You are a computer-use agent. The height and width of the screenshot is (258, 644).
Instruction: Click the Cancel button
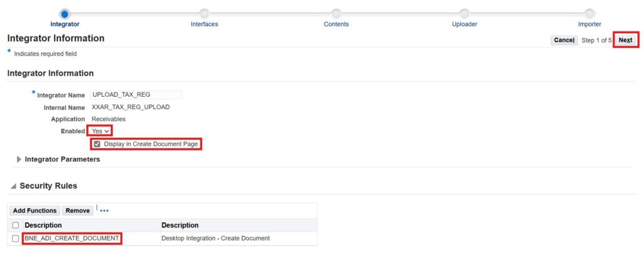563,40
